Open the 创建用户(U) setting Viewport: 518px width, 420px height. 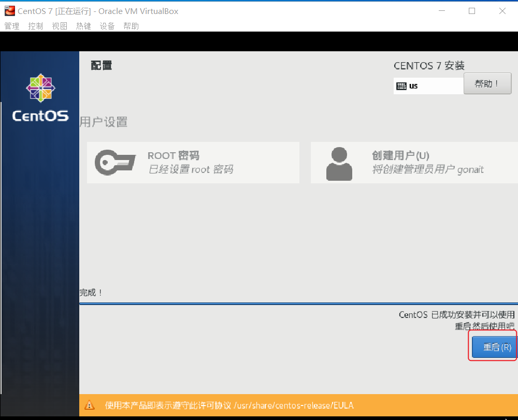click(414, 163)
